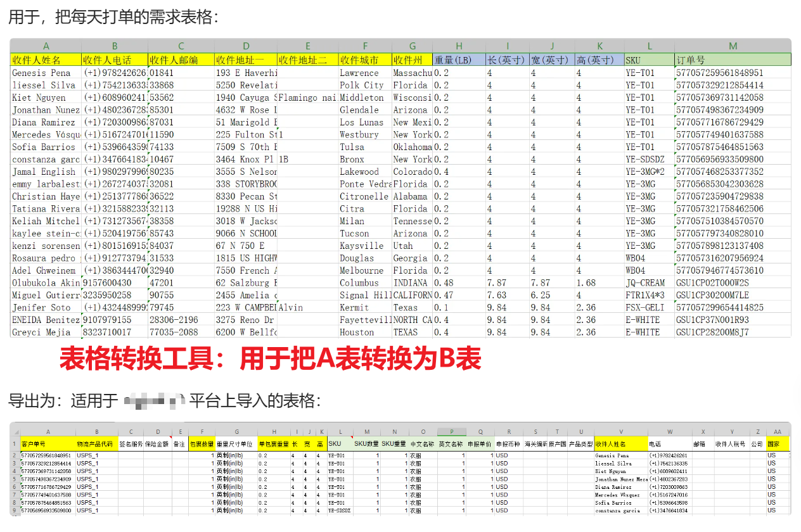Image resolution: width=801 pixels, height=532 pixels.
Task: Click the 电话 header in bottom table
Action: 670,444
